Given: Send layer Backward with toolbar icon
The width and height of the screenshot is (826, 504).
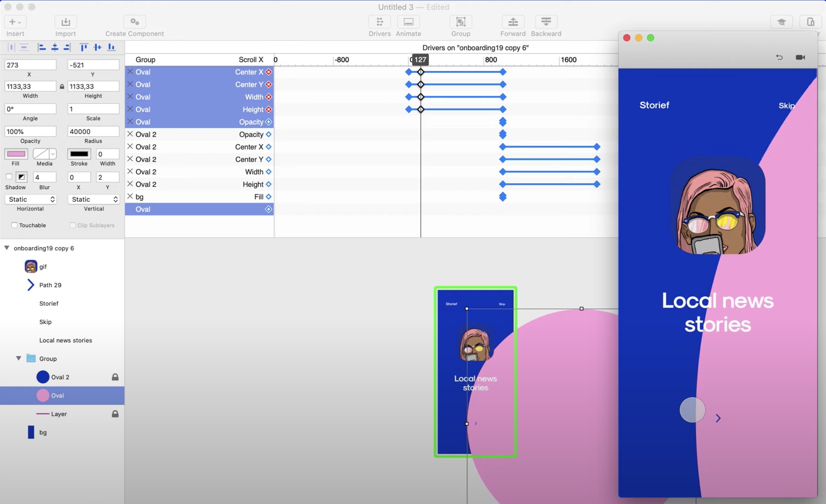Looking at the screenshot, I should point(546,22).
